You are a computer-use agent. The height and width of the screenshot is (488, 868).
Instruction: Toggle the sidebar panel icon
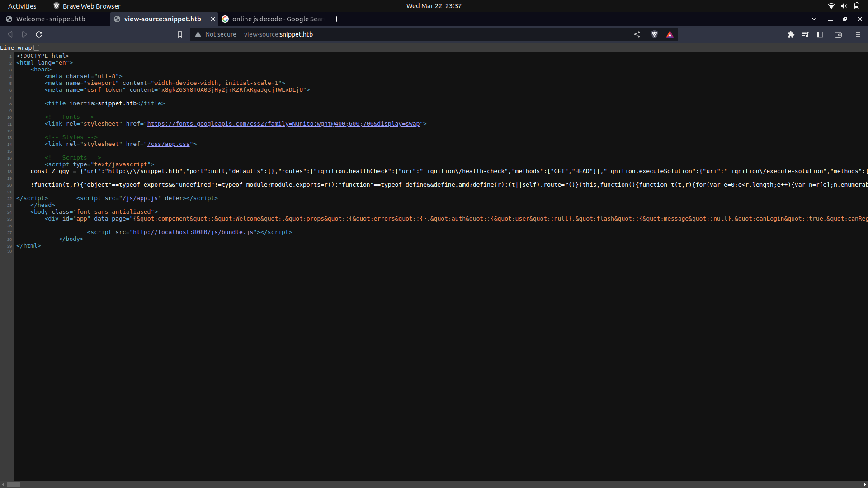(820, 34)
